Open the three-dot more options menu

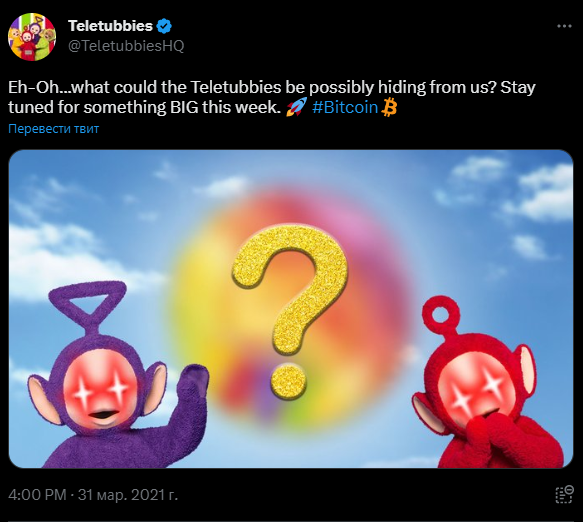[x=564, y=26]
